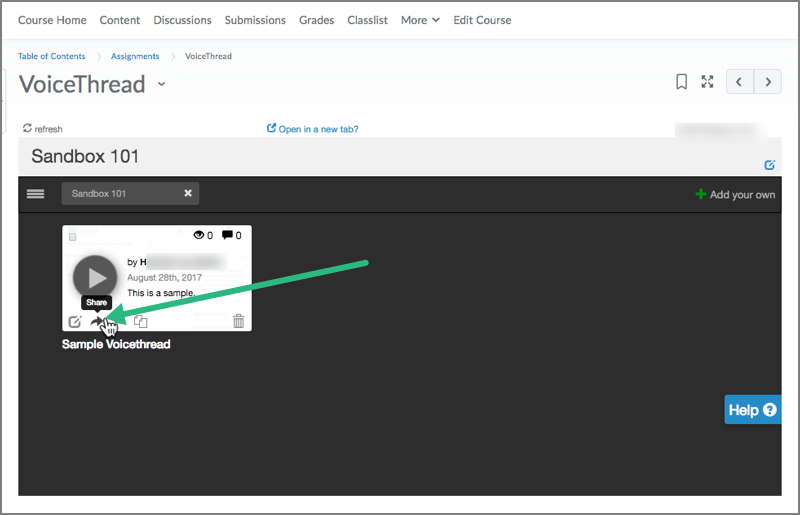Click the edit icon beside Sandbox 101 header
The height and width of the screenshot is (515, 800).
click(769, 165)
